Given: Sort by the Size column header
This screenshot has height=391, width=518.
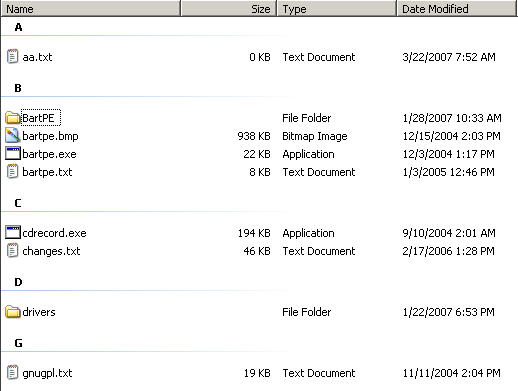Looking at the screenshot, I should click(x=229, y=9).
